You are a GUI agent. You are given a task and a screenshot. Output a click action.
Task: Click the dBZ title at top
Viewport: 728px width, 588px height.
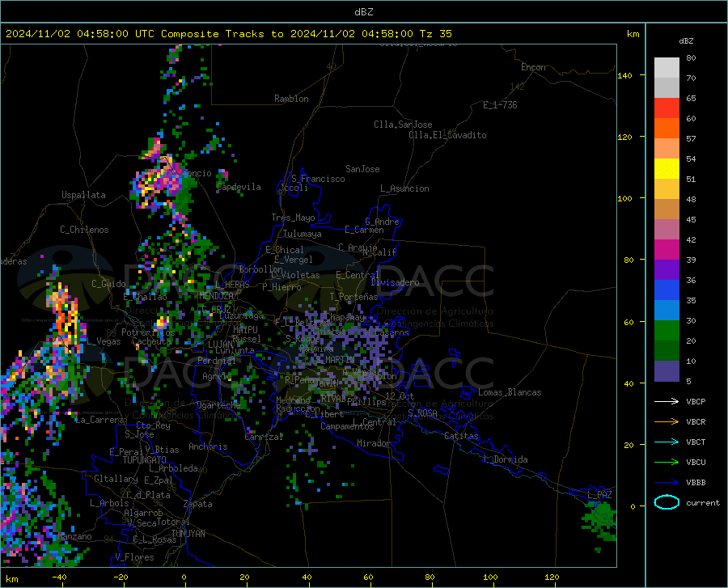coord(363,12)
